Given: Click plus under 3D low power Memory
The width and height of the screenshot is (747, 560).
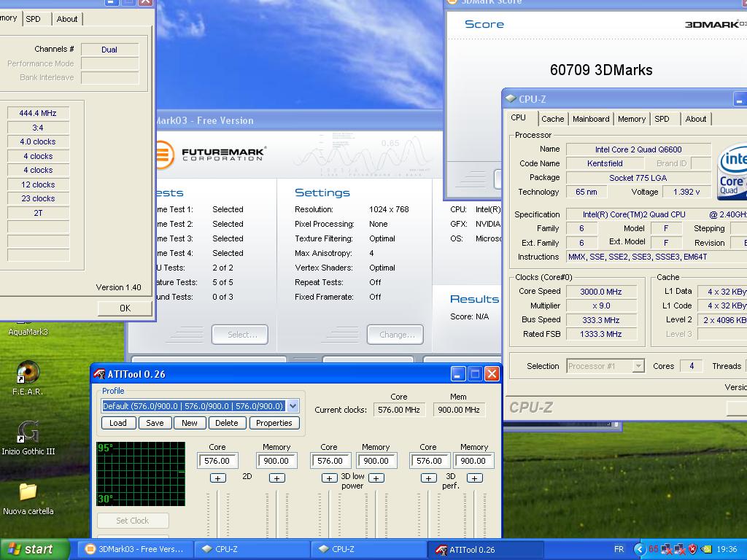Looking at the screenshot, I should [376, 478].
